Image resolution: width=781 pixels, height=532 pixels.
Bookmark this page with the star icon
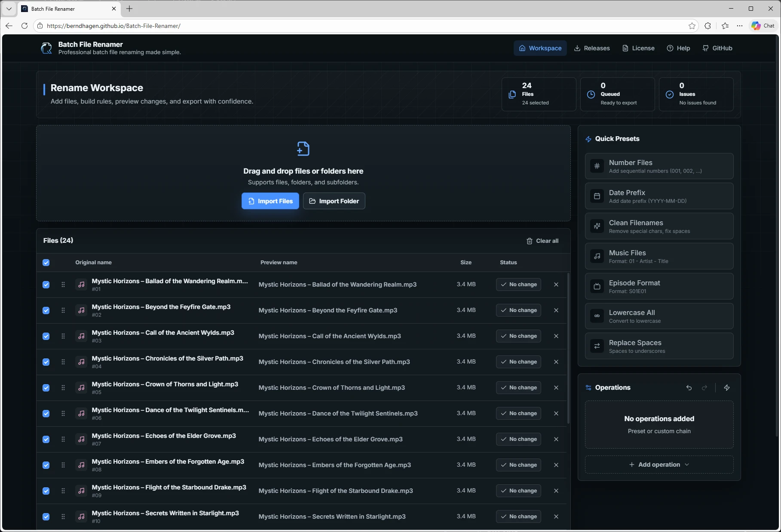(x=692, y=26)
